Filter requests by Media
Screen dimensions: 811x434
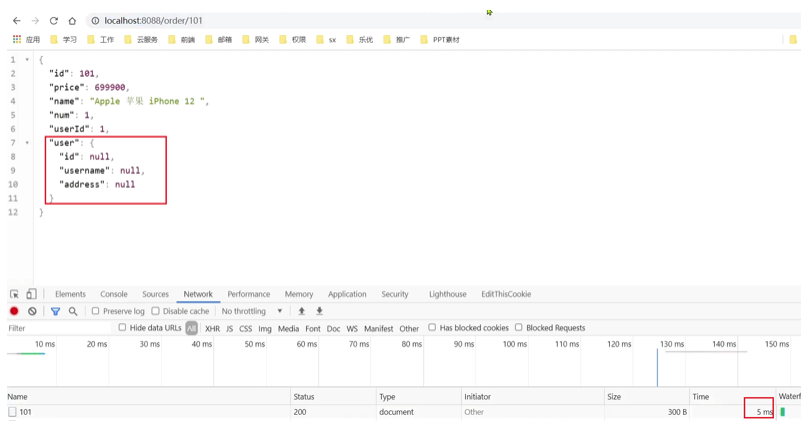point(289,328)
